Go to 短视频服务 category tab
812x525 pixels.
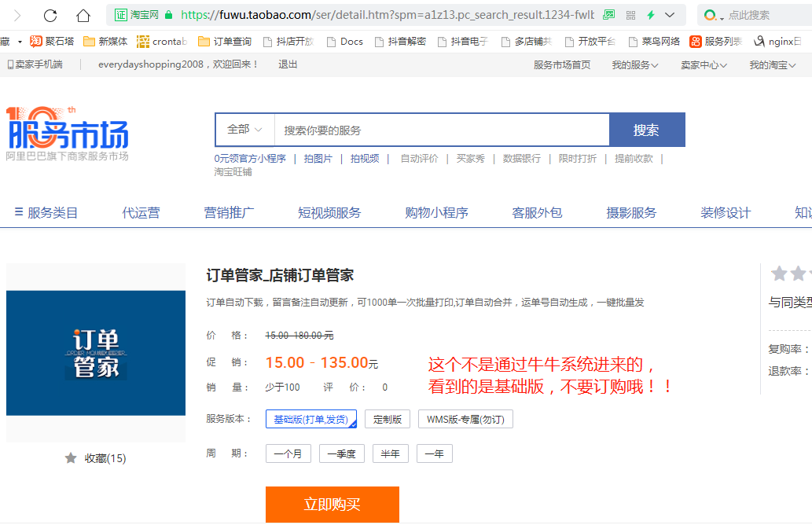pos(329,212)
